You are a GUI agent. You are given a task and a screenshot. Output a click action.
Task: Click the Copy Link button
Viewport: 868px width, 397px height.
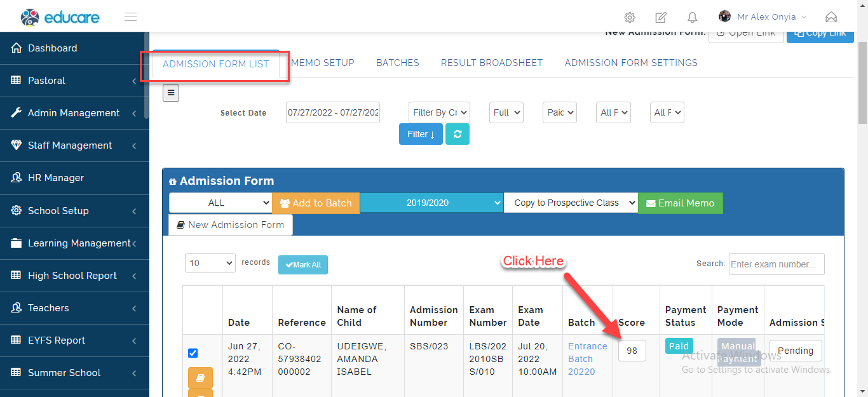pos(820,33)
